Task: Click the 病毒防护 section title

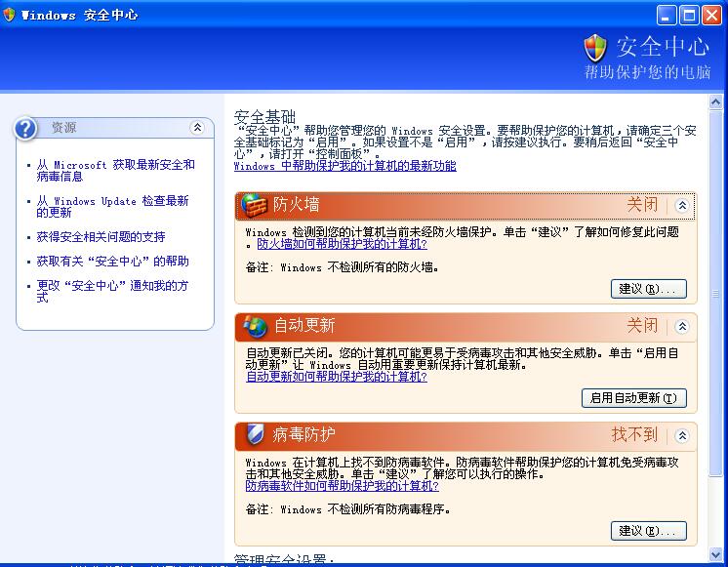Action: tap(303, 434)
